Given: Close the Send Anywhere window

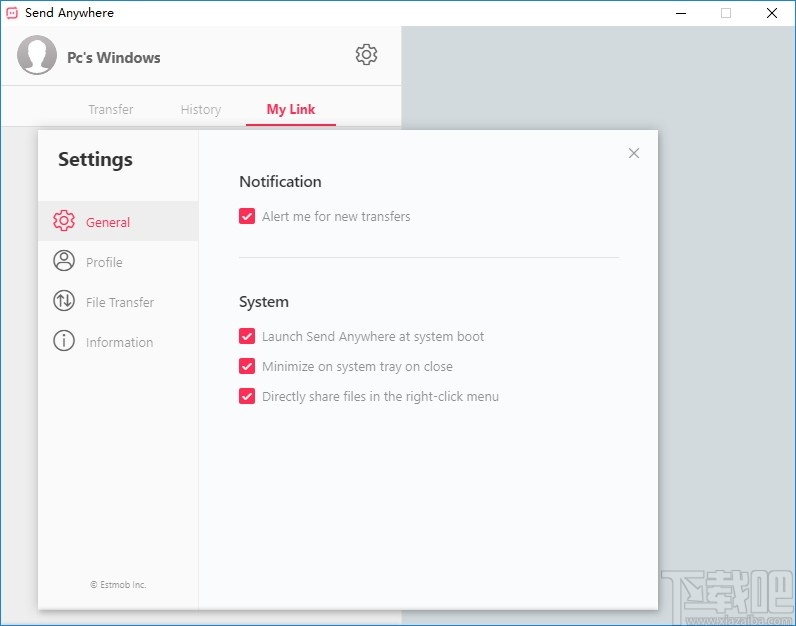Looking at the screenshot, I should 772,13.
